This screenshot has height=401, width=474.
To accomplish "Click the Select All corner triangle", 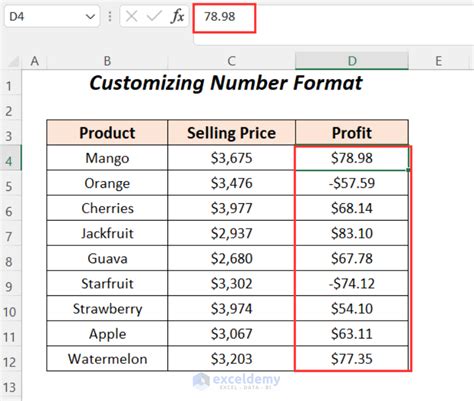I will coord(13,62).
